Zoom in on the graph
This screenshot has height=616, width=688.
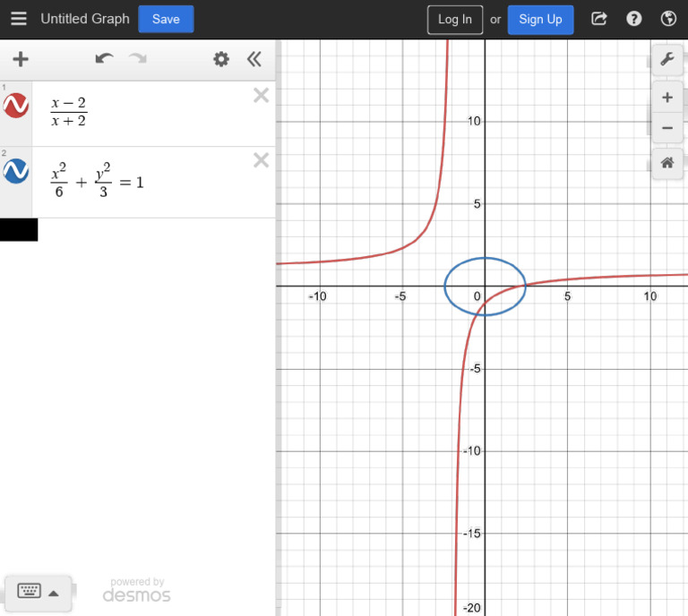click(667, 98)
